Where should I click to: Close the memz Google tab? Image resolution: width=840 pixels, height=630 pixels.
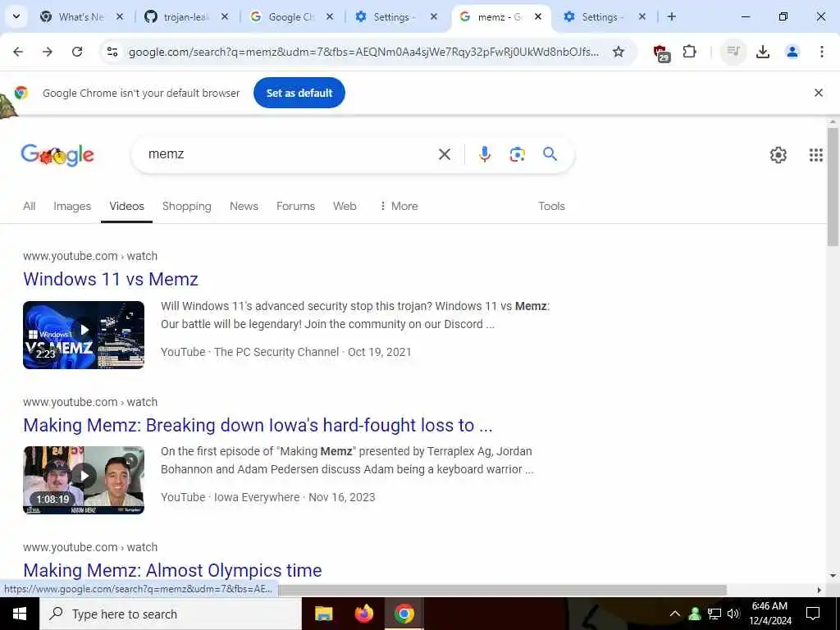coord(538,16)
